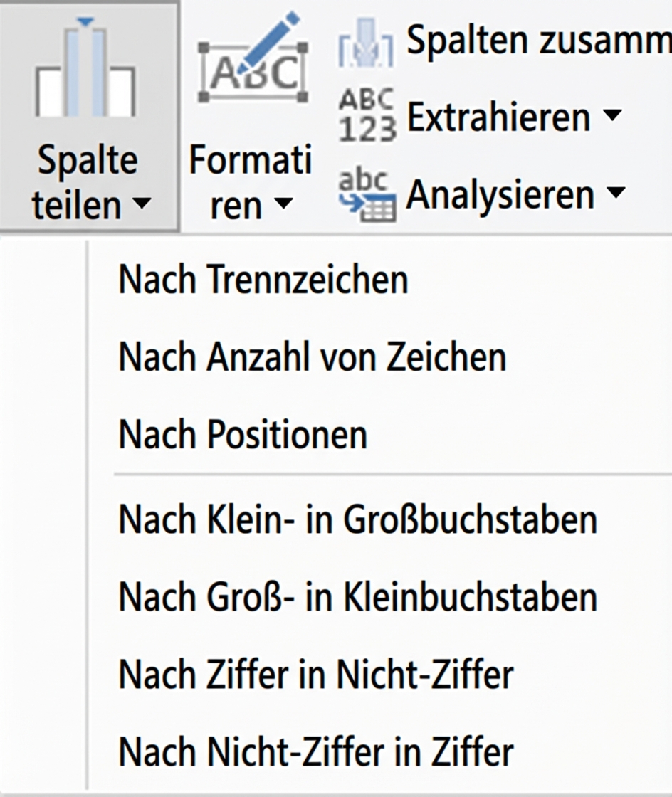This screenshot has height=797, width=672.
Task: Select Nach Ziffer in Nicht-Ziffer
Action: 316,675
